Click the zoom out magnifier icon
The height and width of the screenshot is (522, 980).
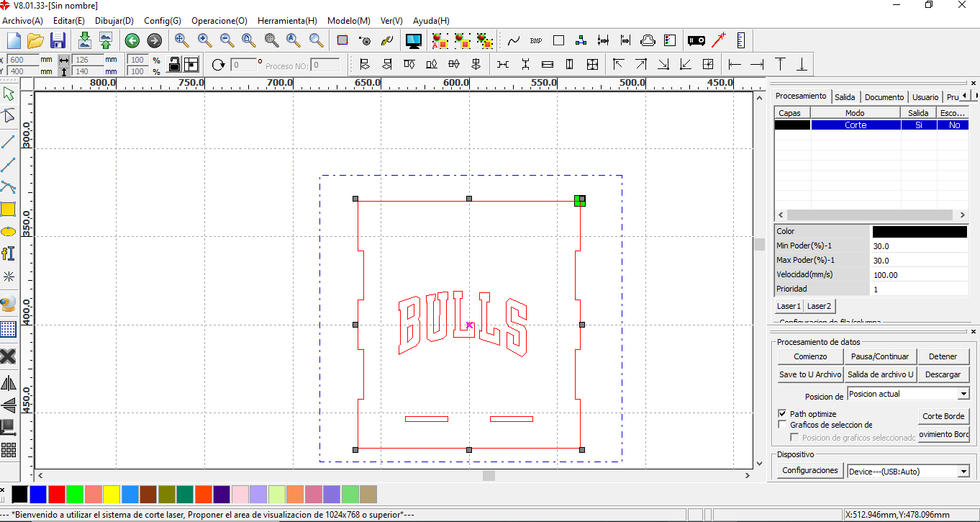coord(227,40)
